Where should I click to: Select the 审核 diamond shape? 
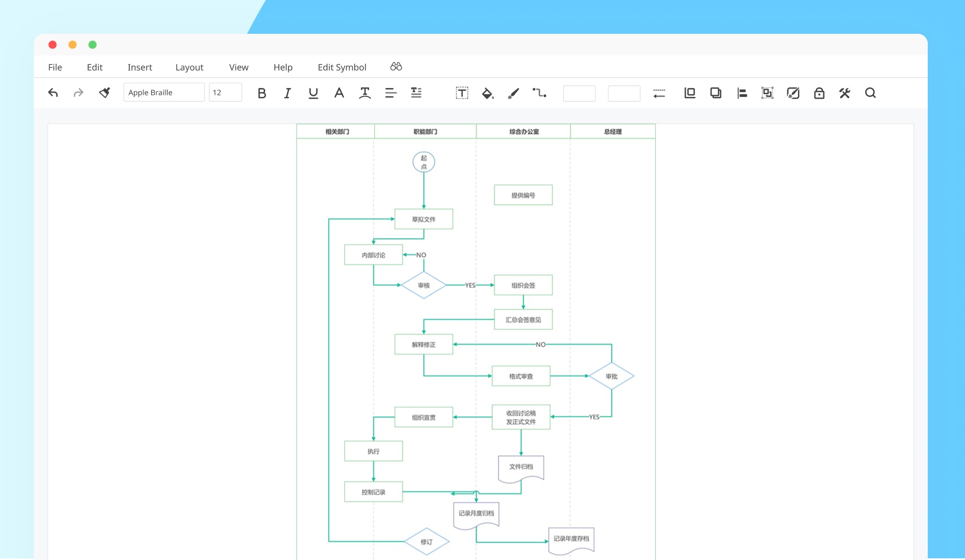tap(424, 285)
